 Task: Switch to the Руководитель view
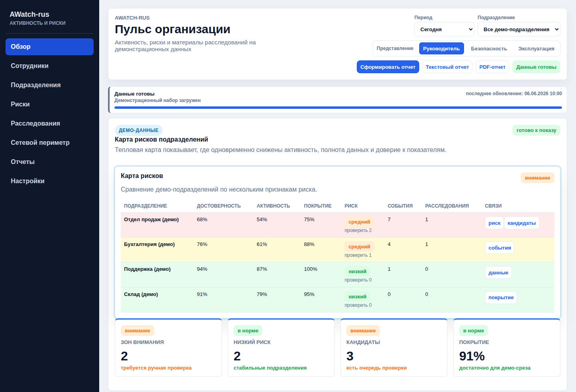pyautogui.click(x=442, y=48)
